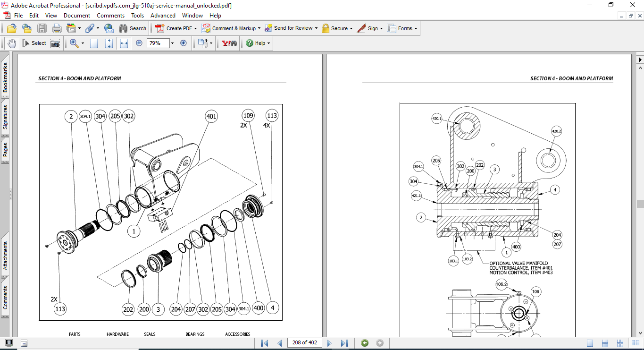Screen dimensions: 644x350
Task: Click the Yahoo search toolbar icon
Action: pyautogui.click(x=229, y=43)
